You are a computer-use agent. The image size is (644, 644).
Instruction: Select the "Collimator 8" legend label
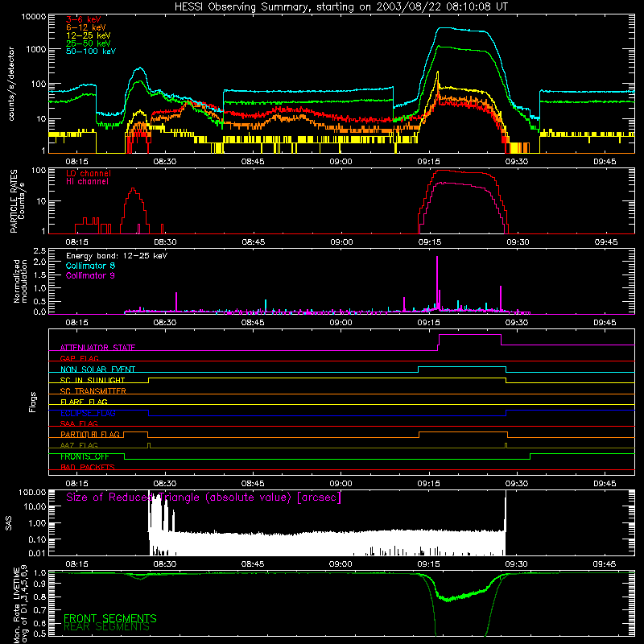[x=90, y=266]
